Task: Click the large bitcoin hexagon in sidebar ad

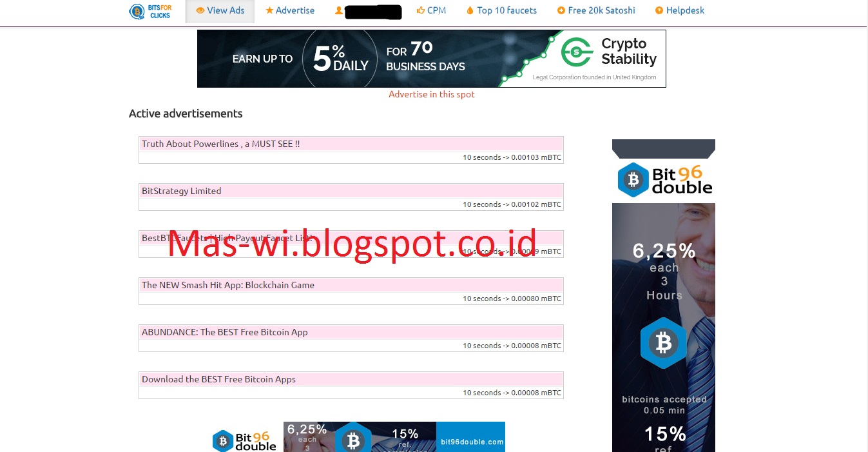Action: [664, 343]
